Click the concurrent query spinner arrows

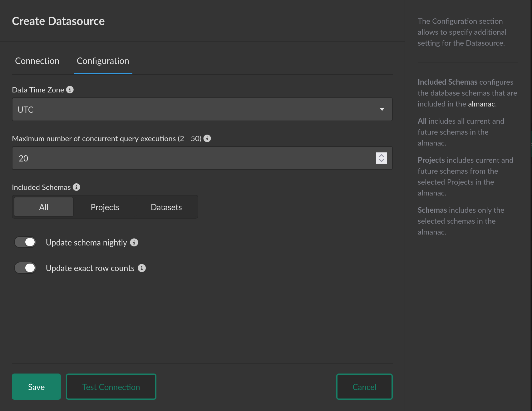[382, 158]
